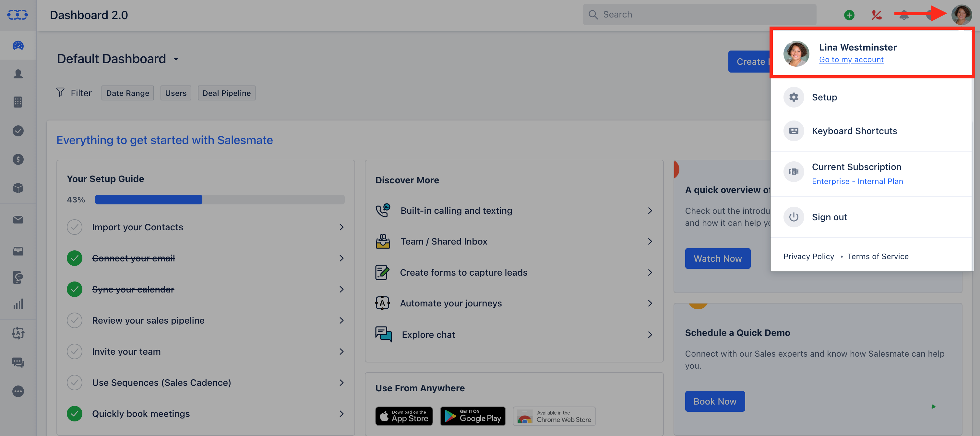
Task: Click the Book Now button
Action: pyautogui.click(x=715, y=401)
